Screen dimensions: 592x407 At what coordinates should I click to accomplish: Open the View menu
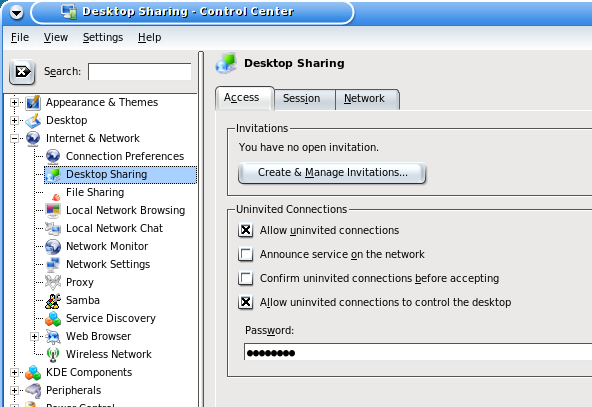pos(56,37)
